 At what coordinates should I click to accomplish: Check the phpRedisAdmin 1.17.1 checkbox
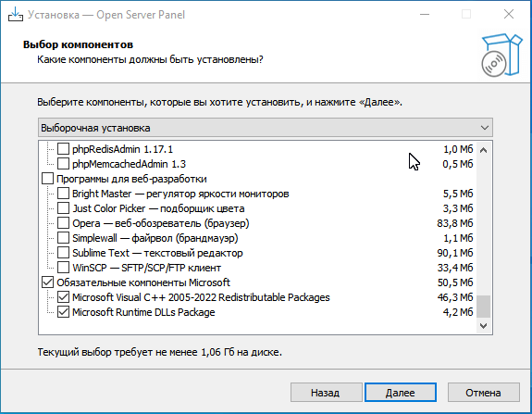[63, 149]
